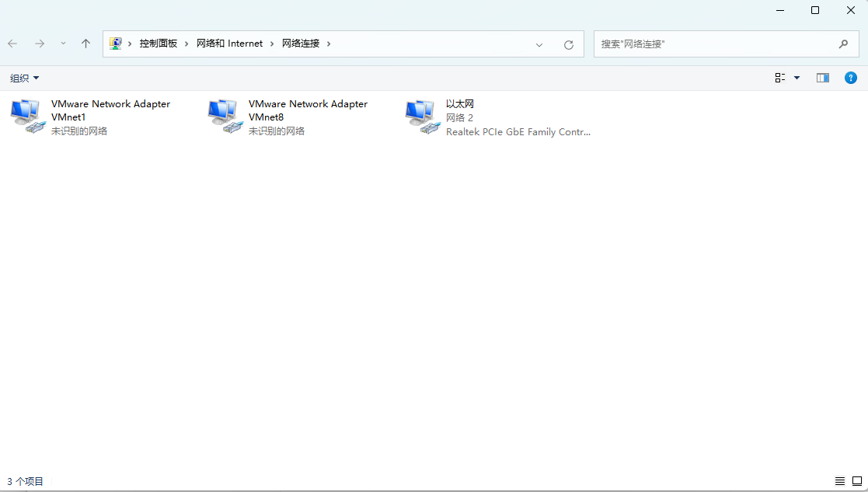The image size is (868, 492).
Task: Switch to list view using statusbar icon
Action: (x=840, y=480)
